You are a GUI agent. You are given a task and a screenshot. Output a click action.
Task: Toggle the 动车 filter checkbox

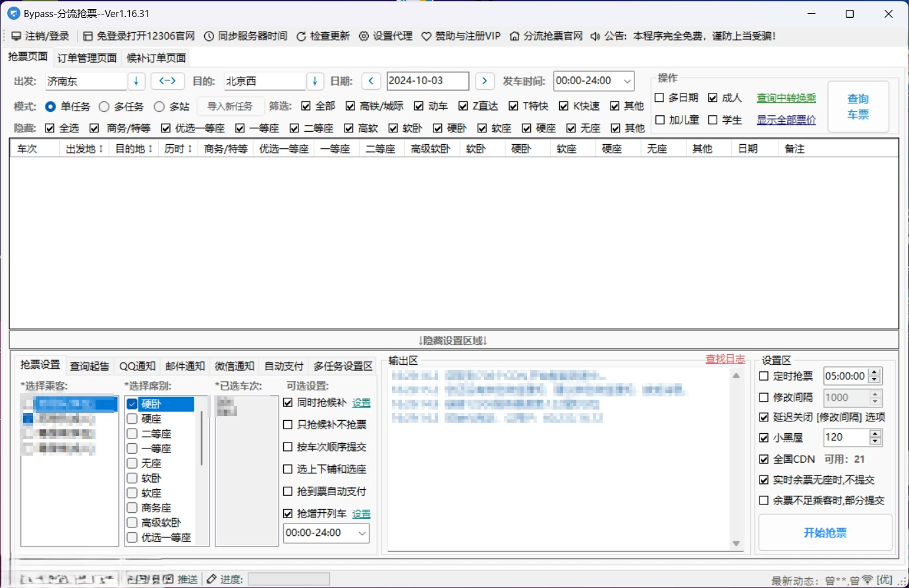pyautogui.click(x=419, y=106)
